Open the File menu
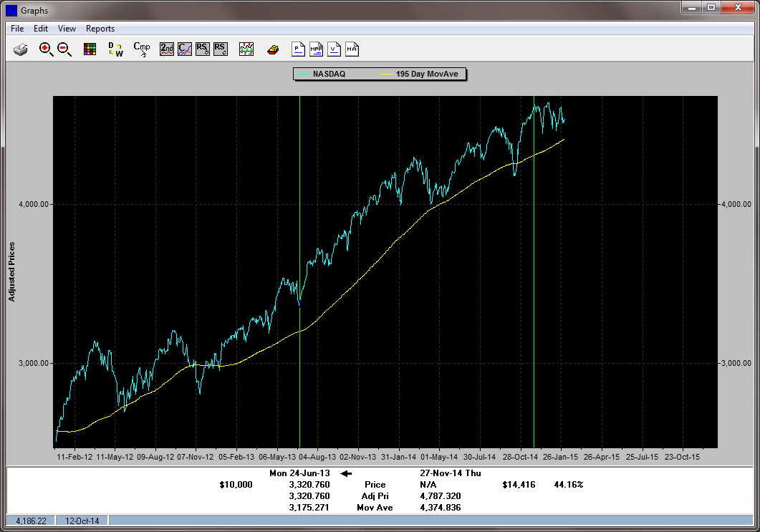The width and height of the screenshot is (760, 532). 17,29
